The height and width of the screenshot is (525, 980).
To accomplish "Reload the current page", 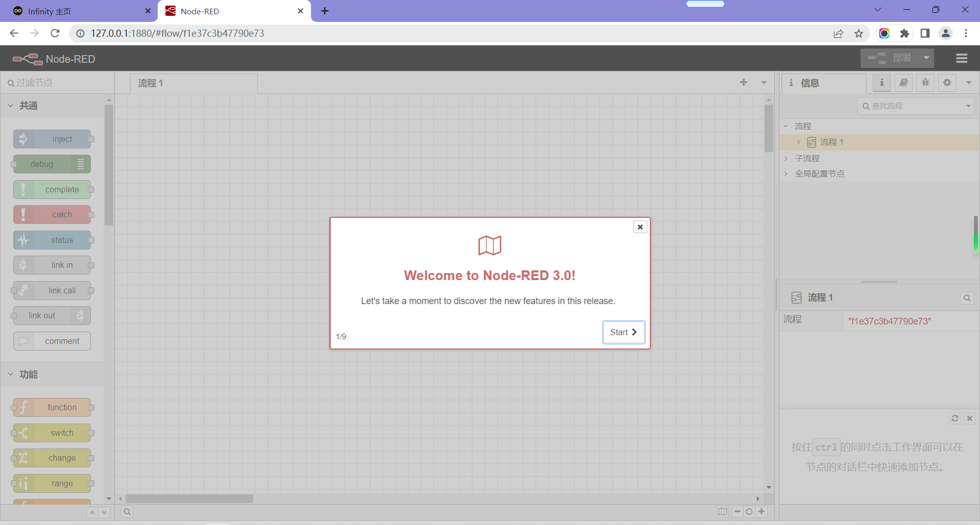I will pyautogui.click(x=55, y=33).
